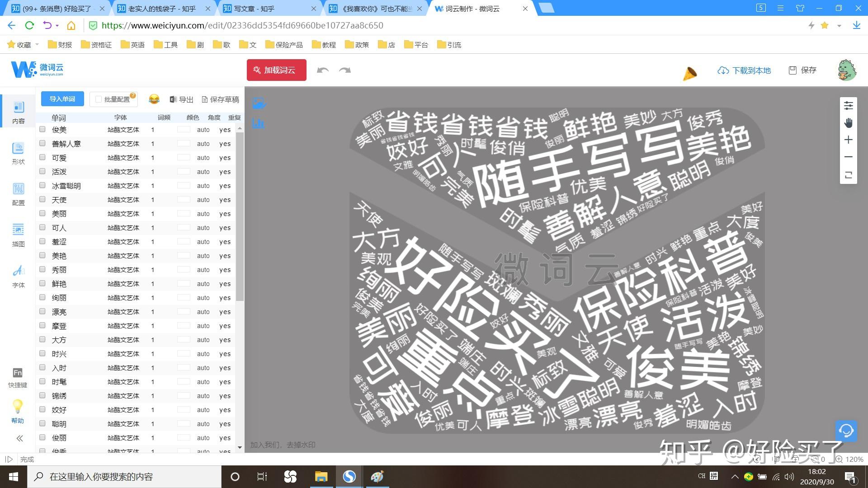Open the 保险产品 bookmark folder
Image resolution: width=868 pixels, height=488 pixels.
click(x=284, y=45)
